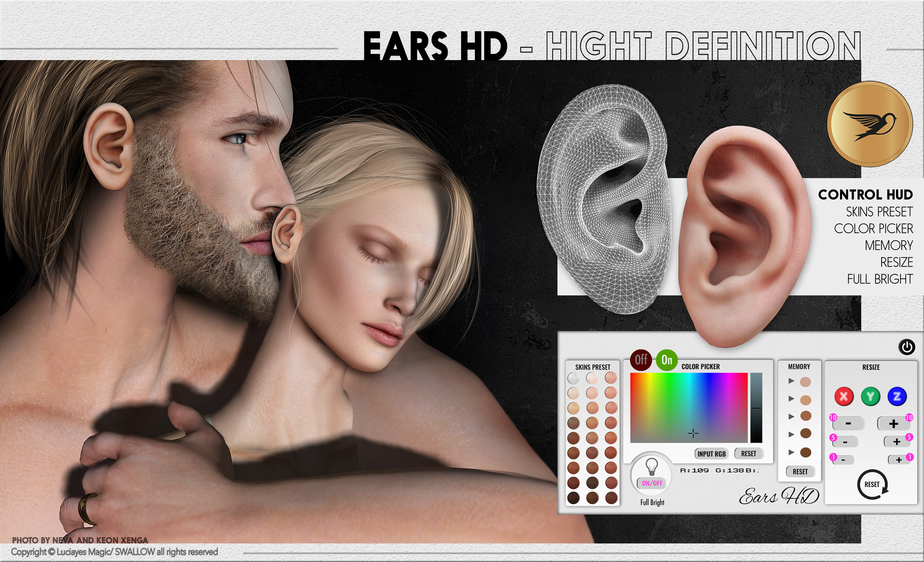
Task: Select the medium brown third memory color
Action: pos(805,416)
